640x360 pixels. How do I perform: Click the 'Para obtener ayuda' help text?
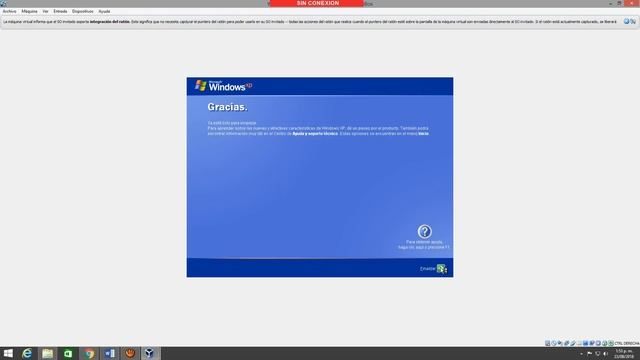[424, 244]
